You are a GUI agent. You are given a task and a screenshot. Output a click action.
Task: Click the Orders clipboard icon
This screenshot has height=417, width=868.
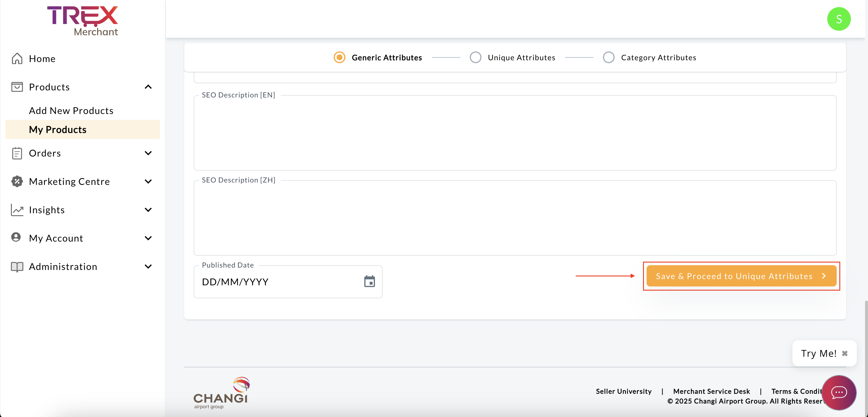coord(17,153)
